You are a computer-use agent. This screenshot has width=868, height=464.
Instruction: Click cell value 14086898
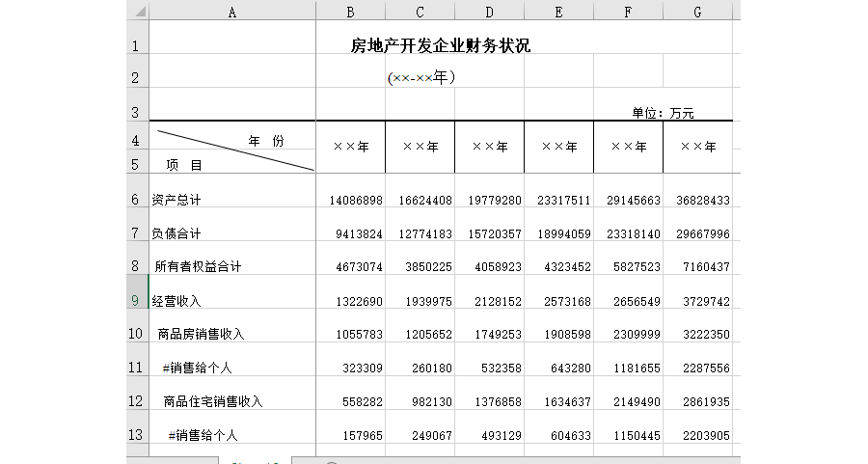356,201
